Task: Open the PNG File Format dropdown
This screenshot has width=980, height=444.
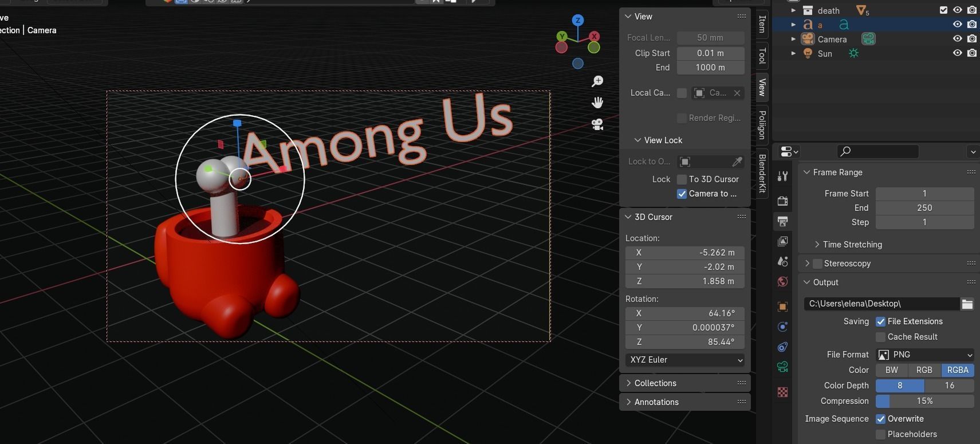Action: click(x=925, y=355)
